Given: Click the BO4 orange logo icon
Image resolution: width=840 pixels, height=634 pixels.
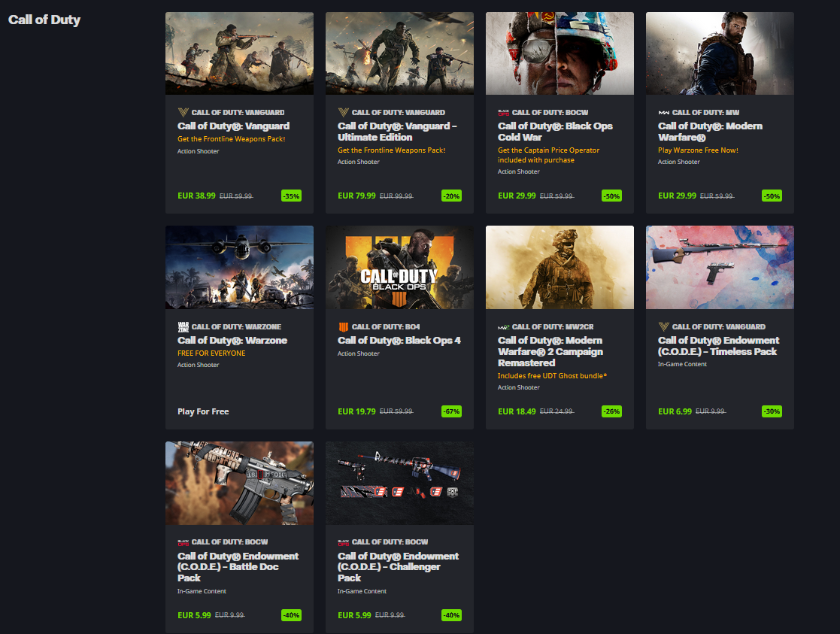Looking at the screenshot, I should point(343,326).
